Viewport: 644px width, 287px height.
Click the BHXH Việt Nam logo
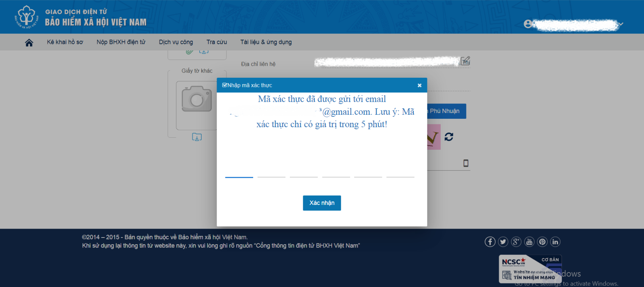pos(27,17)
